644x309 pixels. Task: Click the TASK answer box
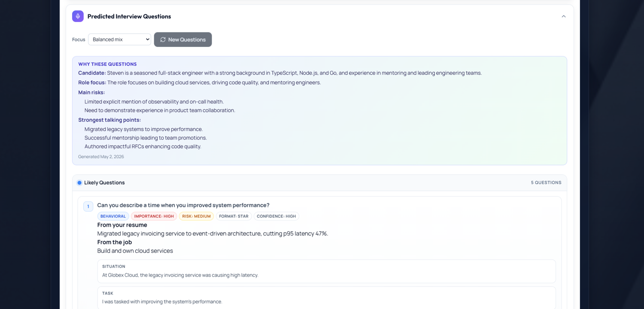(x=327, y=298)
